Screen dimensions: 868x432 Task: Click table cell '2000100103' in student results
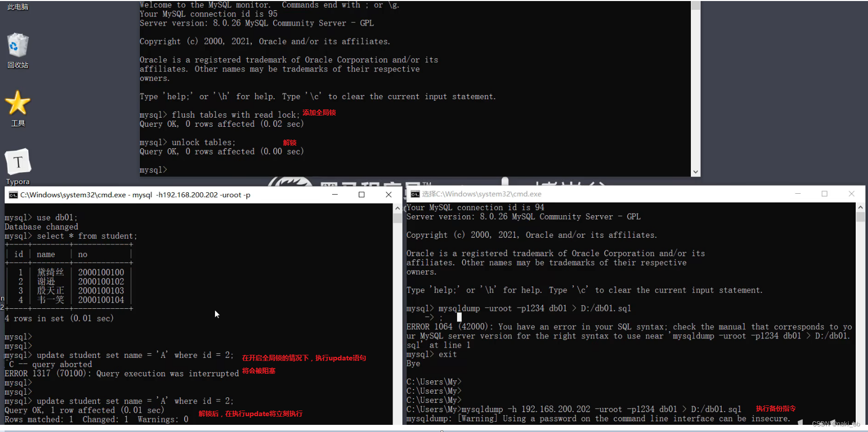click(x=101, y=291)
